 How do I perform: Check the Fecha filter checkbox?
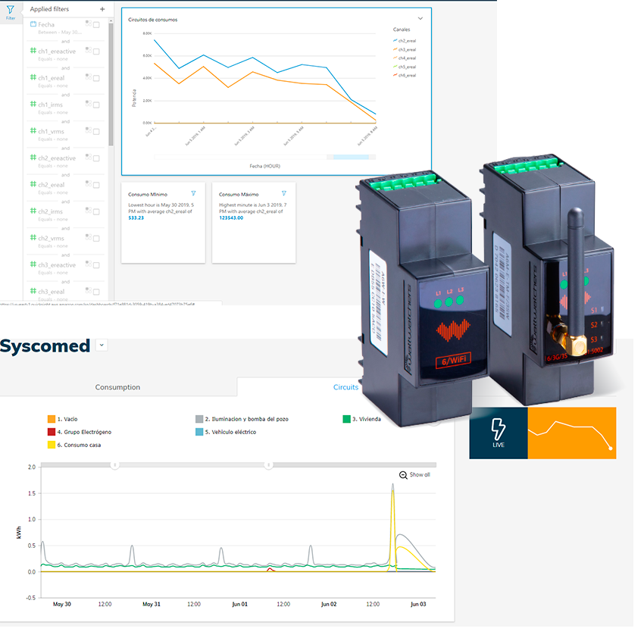(96, 25)
